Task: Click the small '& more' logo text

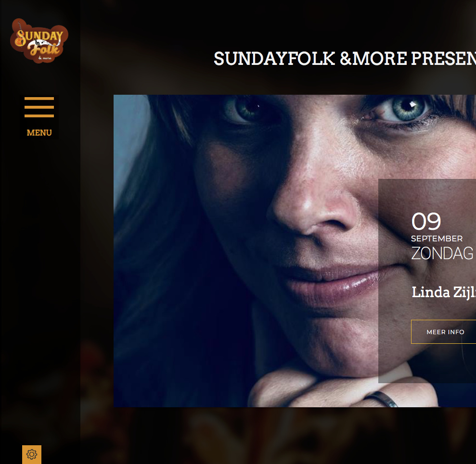Action: (x=45, y=58)
